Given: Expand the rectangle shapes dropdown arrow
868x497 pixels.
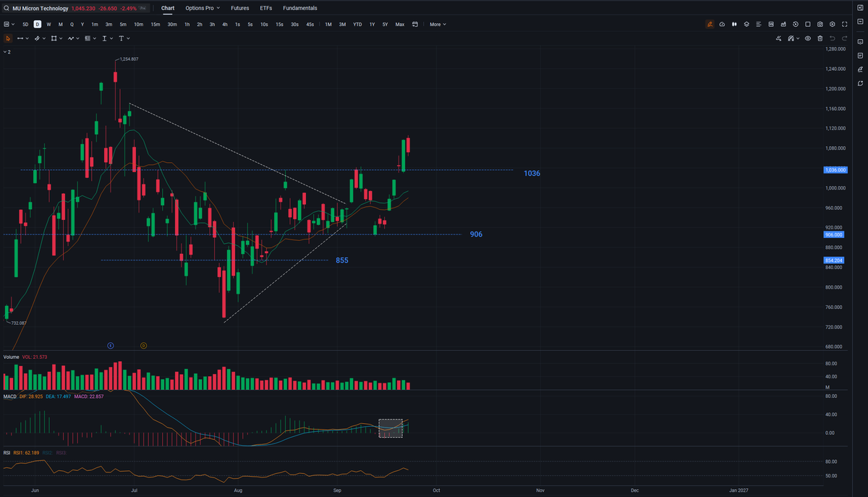Looking at the screenshot, I should pyautogui.click(x=61, y=38).
